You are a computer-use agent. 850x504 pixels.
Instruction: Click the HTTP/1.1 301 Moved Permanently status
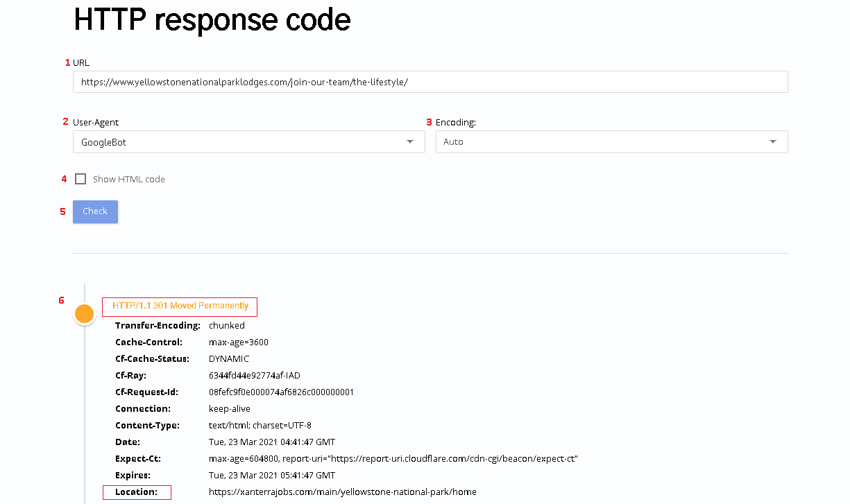click(x=180, y=306)
